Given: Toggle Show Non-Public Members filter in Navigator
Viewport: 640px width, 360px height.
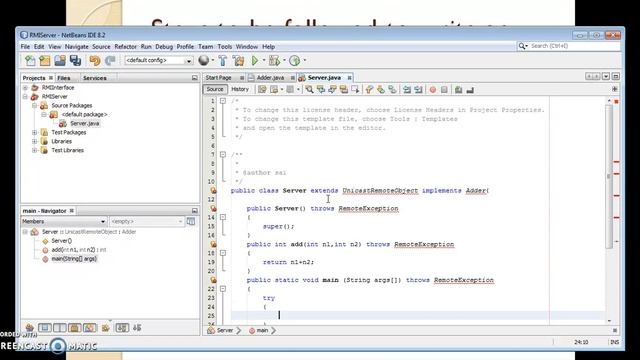Looking at the screenshot, I should tap(75, 327).
